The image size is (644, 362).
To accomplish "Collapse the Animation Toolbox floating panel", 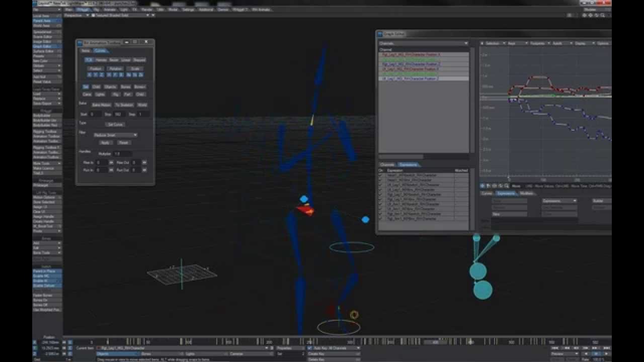I will click(126, 42).
